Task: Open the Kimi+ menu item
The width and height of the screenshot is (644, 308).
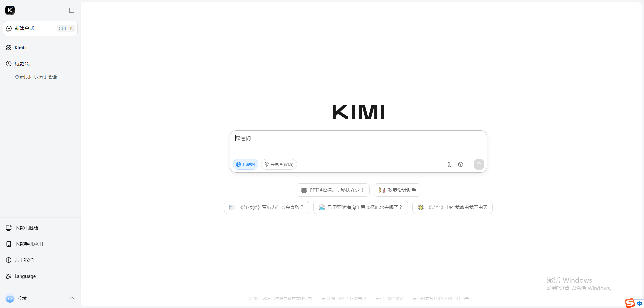Action: [40, 48]
